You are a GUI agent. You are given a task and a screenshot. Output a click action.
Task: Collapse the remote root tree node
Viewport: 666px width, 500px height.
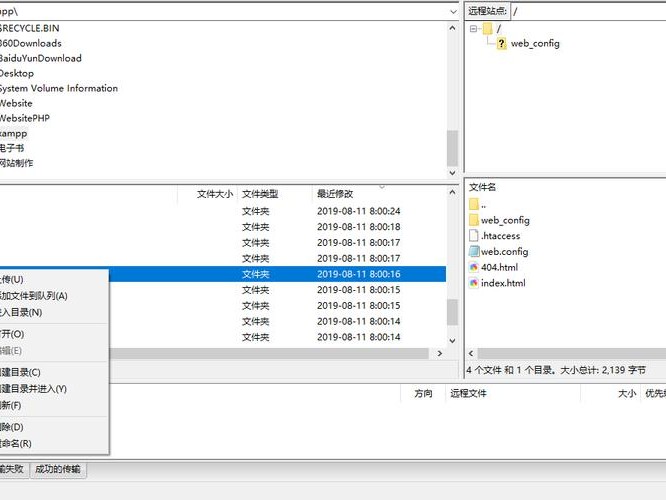tap(473, 29)
